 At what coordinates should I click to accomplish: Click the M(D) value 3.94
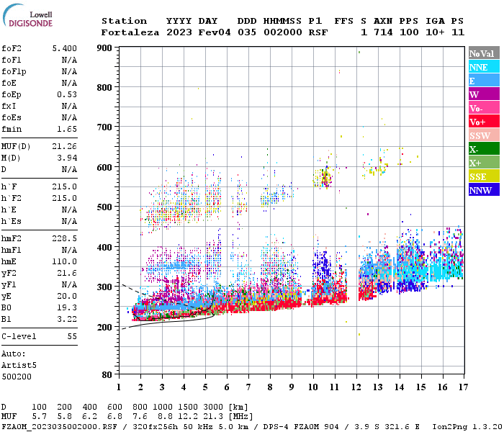[x=67, y=158]
